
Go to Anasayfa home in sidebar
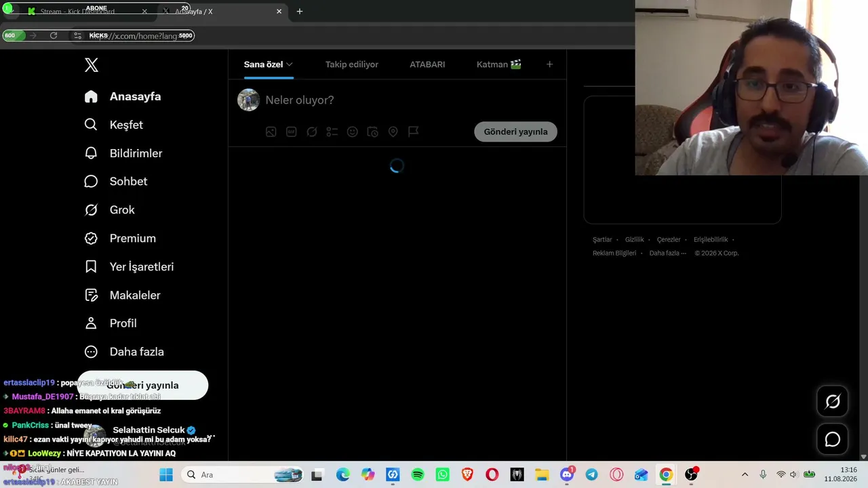coord(123,96)
